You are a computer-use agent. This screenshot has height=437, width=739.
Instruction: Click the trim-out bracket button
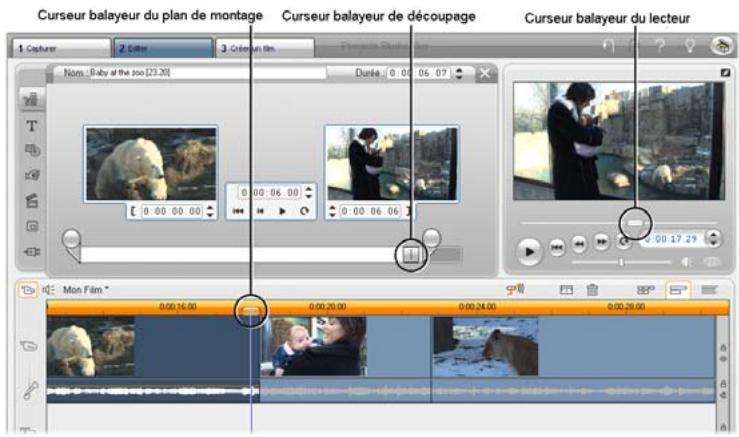coord(409,211)
